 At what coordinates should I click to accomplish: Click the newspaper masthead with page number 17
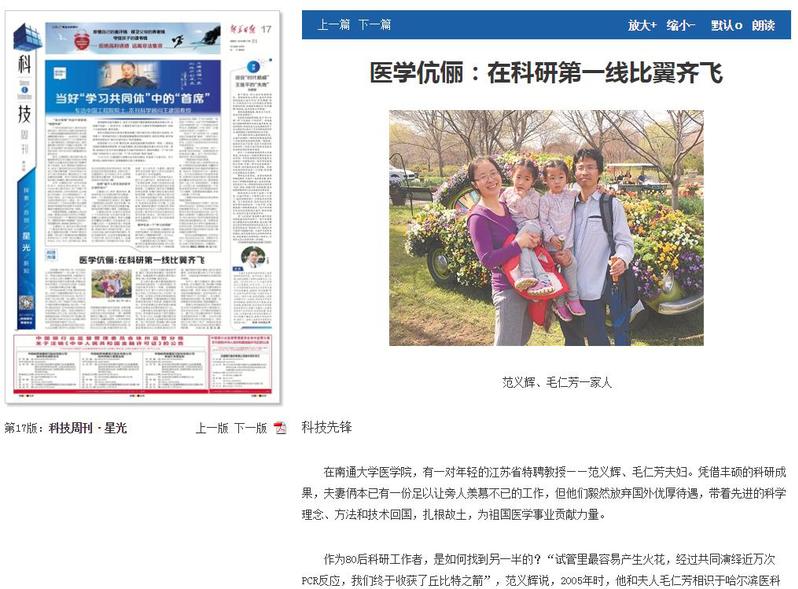click(250, 30)
